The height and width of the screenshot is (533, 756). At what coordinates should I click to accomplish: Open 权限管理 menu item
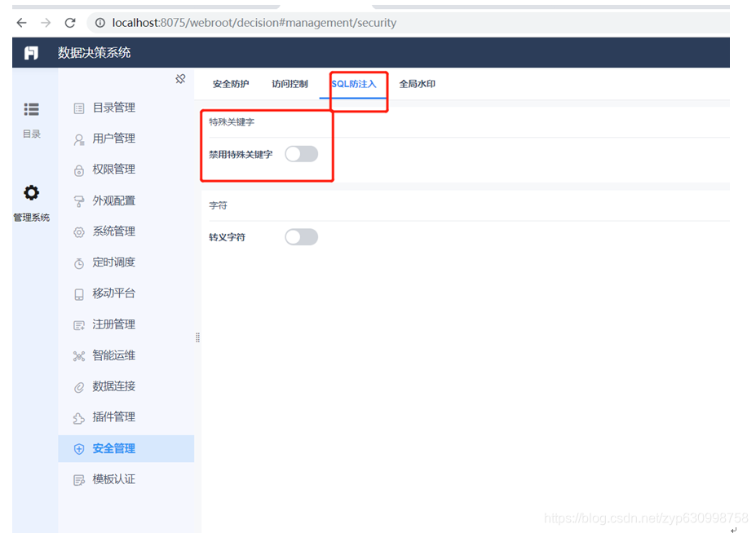coord(126,170)
